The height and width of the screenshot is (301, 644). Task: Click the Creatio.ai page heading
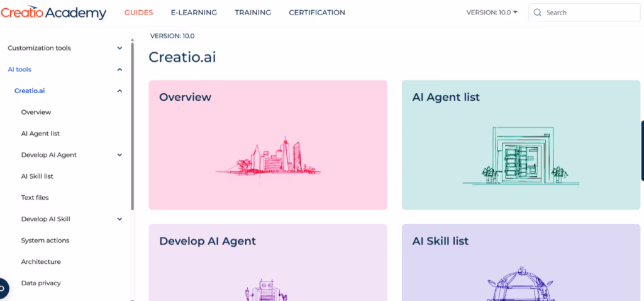[x=182, y=57]
